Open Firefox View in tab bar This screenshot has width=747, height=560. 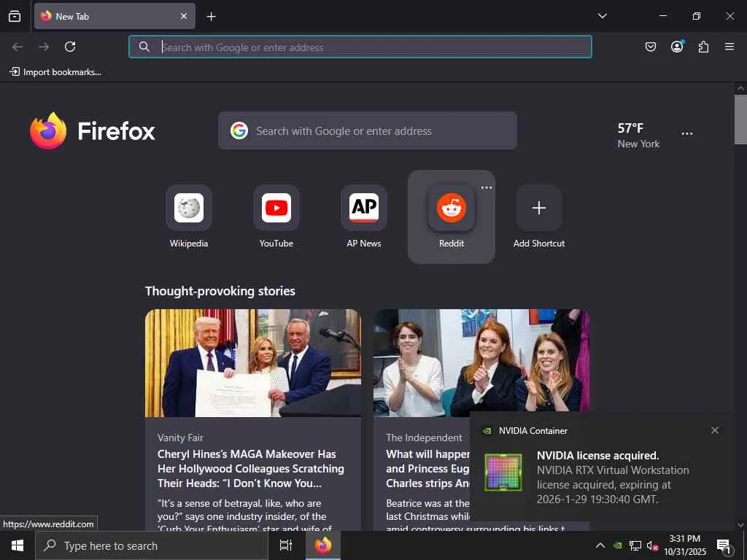tap(15, 16)
